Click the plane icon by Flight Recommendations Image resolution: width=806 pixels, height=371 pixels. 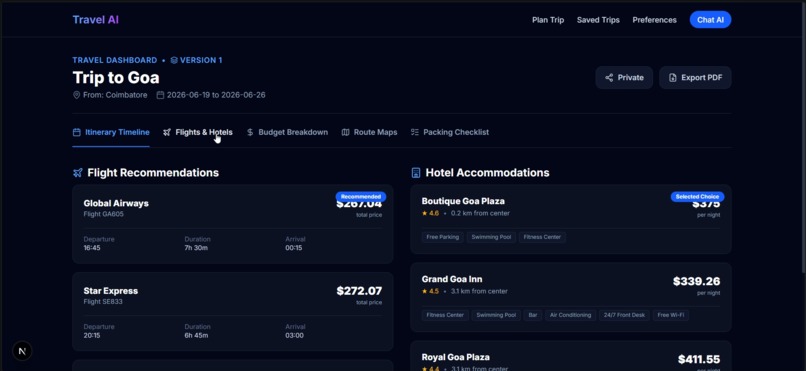[x=78, y=173]
